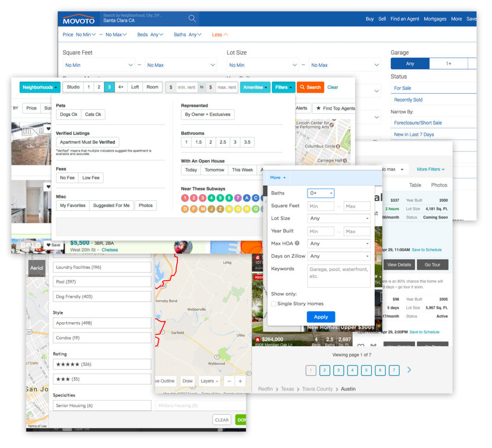This screenshot has width=492, height=448.
Task: Zoom in the map with plus button
Action: pos(240,381)
